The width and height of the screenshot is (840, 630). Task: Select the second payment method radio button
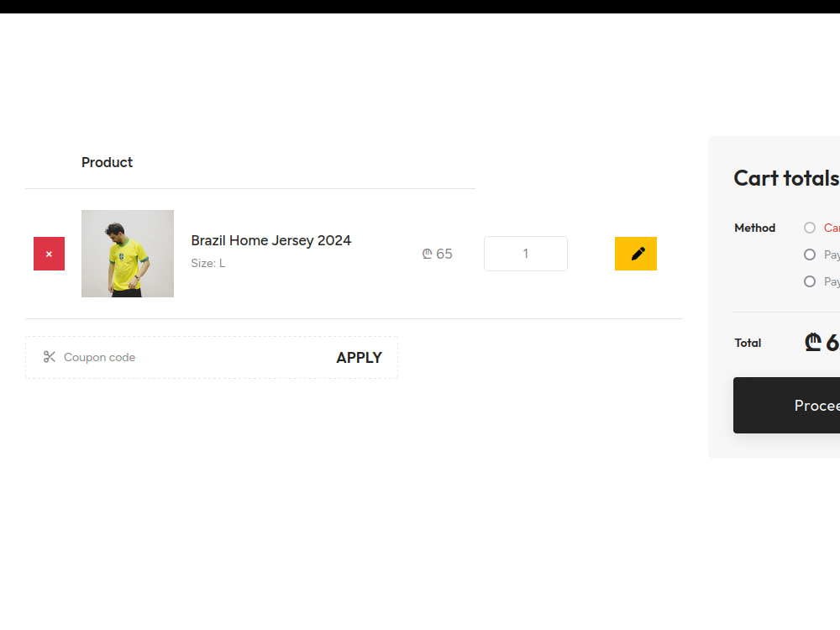click(810, 255)
